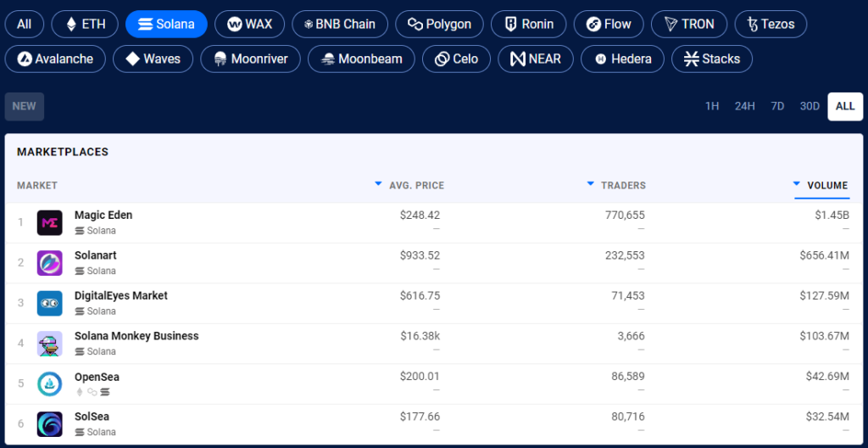868x448 pixels.
Task: Switch time range to 7D
Action: click(x=777, y=106)
